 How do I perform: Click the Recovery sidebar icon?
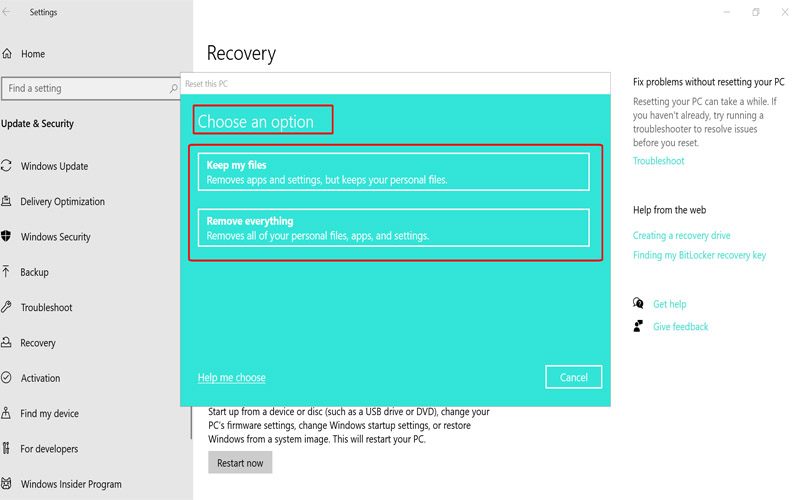[6, 342]
